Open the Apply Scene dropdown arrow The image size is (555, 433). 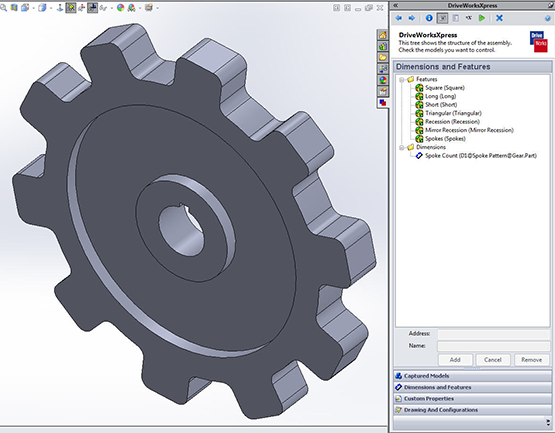click(x=140, y=8)
